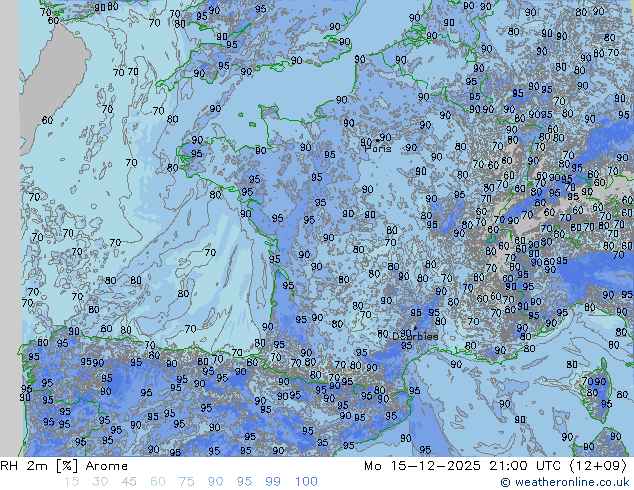Screen dimensions: 634x490
Task: Click the Dourbies location label
Action: [x=415, y=336]
